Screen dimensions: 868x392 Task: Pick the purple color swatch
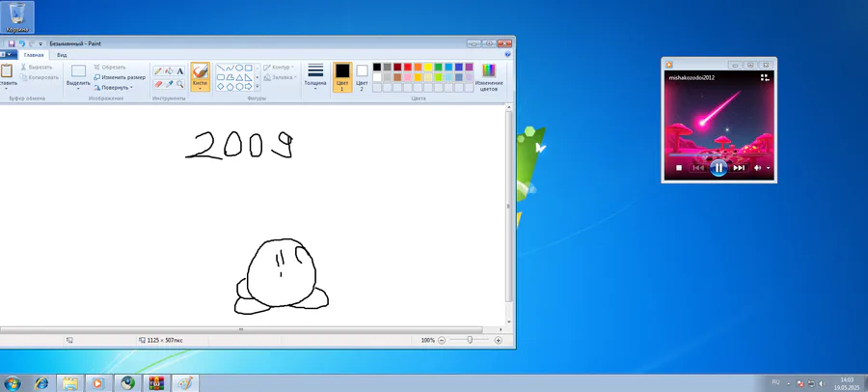(470, 67)
